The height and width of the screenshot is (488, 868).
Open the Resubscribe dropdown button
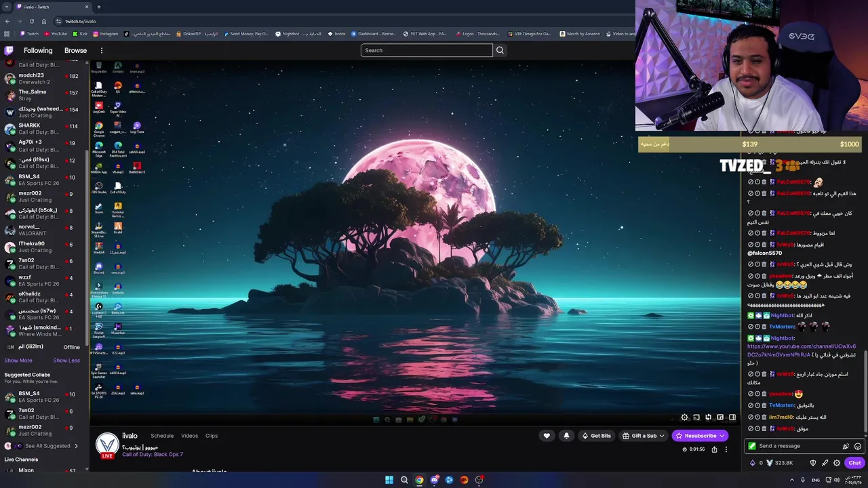tap(701, 436)
